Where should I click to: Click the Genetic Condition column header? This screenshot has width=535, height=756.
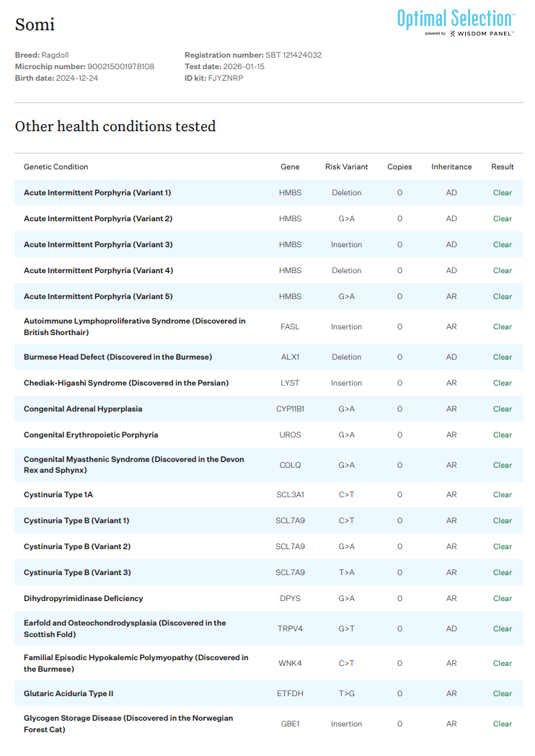click(56, 166)
